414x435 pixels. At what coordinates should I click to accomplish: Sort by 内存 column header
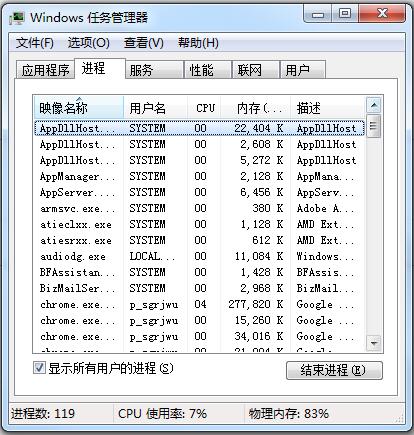pos(256,108)
